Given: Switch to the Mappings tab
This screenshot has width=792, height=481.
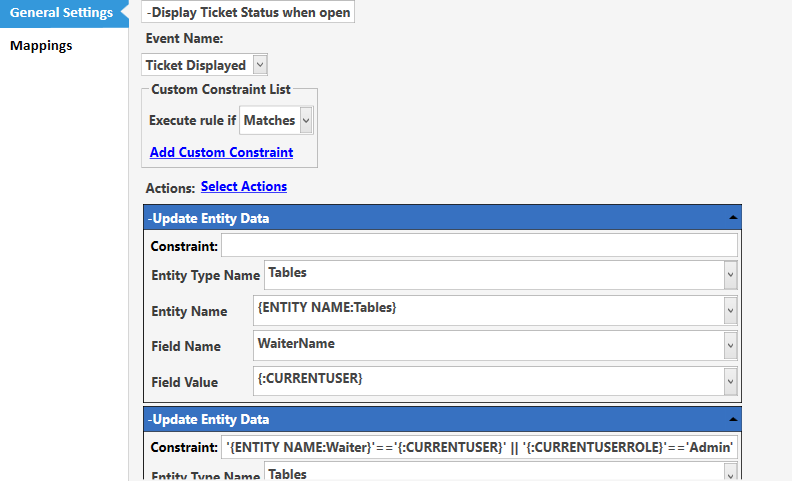Looking at the screenshot, I should (x=41, y=45).
